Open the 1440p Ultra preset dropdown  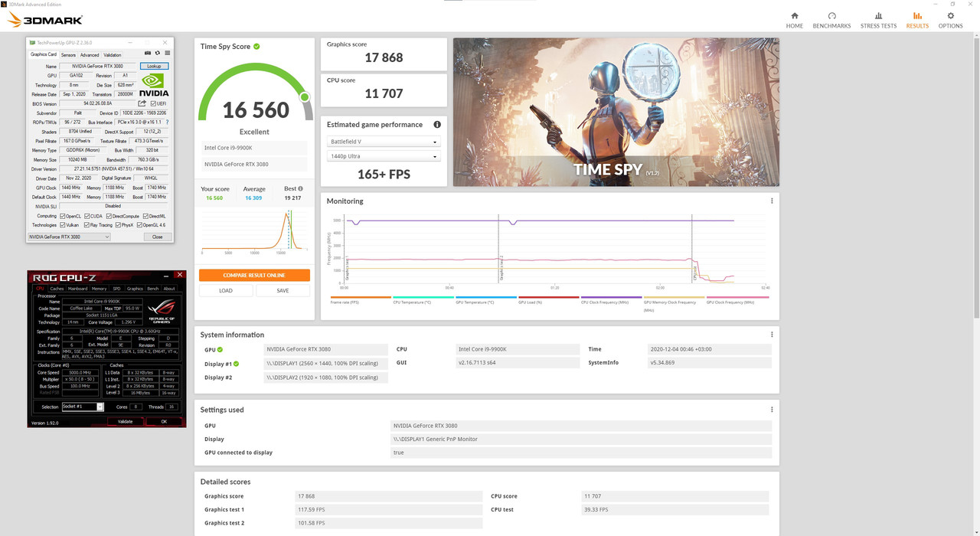click(384, 156)
